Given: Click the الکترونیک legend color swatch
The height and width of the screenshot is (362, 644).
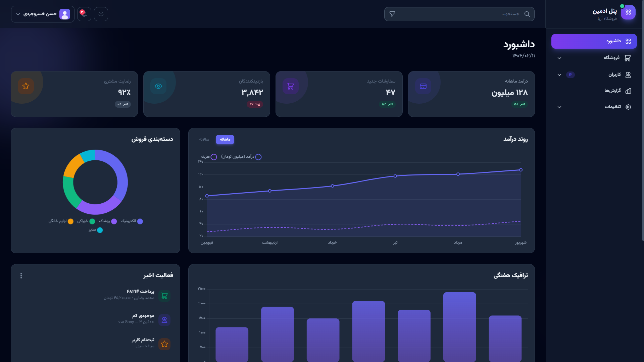Looking at the screenshot, I should pos(140,221).
